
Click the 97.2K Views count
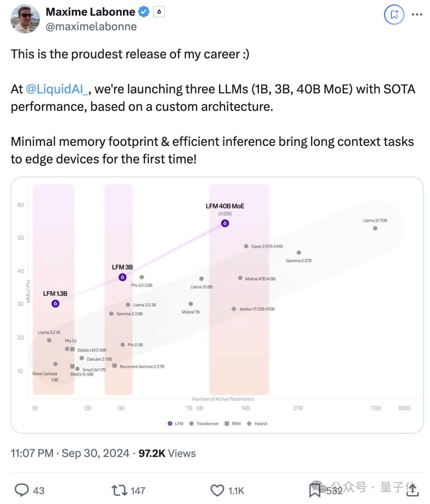(x=167, y=453)
